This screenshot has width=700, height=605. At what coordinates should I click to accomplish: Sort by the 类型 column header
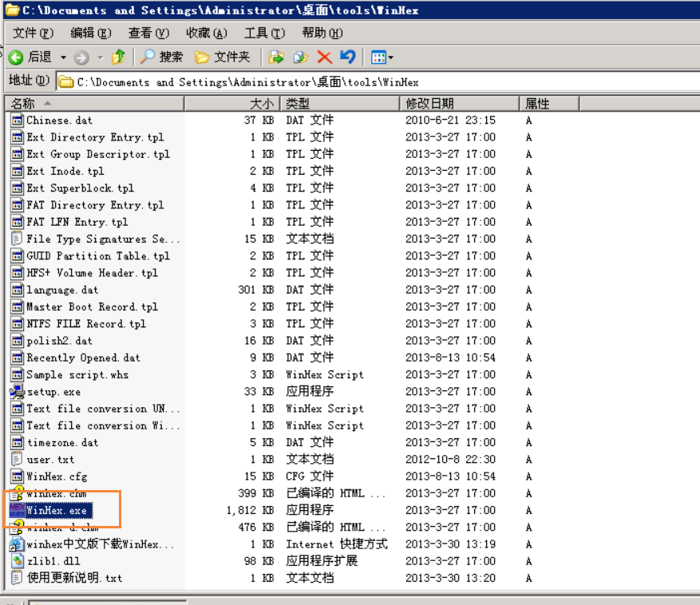click(339, 104)
